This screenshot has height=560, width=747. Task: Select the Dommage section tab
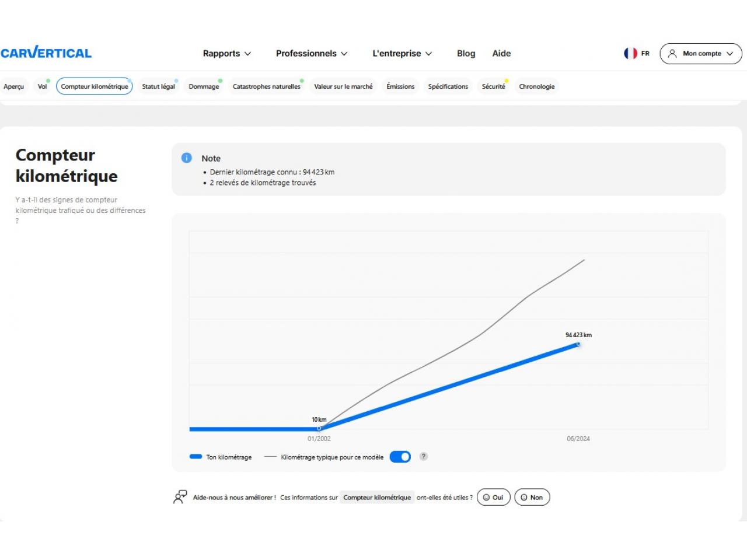204,86
